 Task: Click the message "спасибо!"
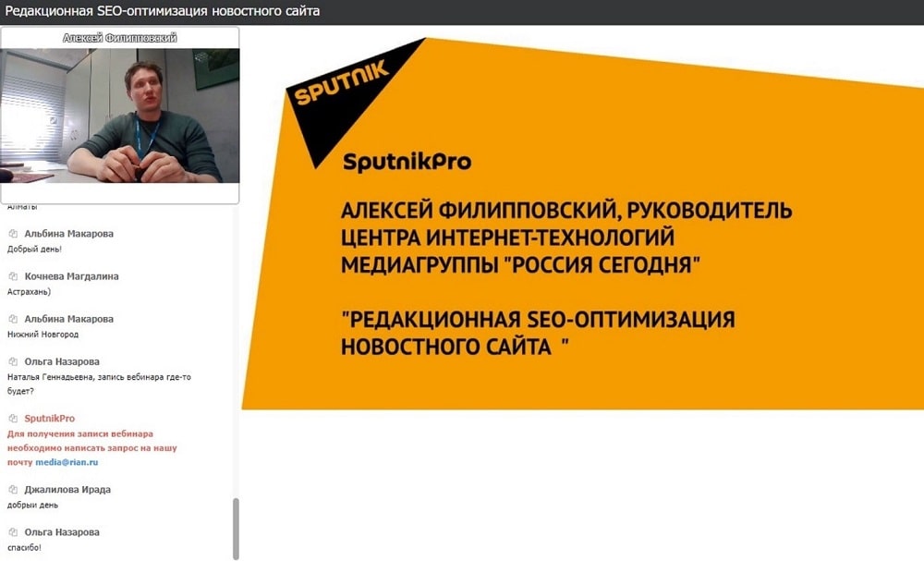[x=24, y=547]
